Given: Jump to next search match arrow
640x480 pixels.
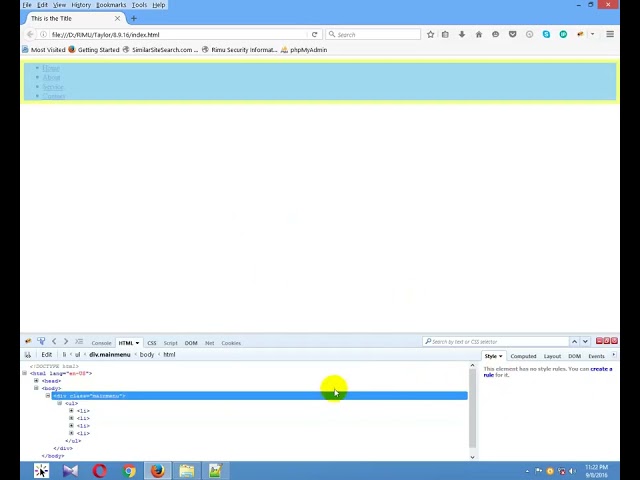Looking at the screenshot, I should point(585,342).
